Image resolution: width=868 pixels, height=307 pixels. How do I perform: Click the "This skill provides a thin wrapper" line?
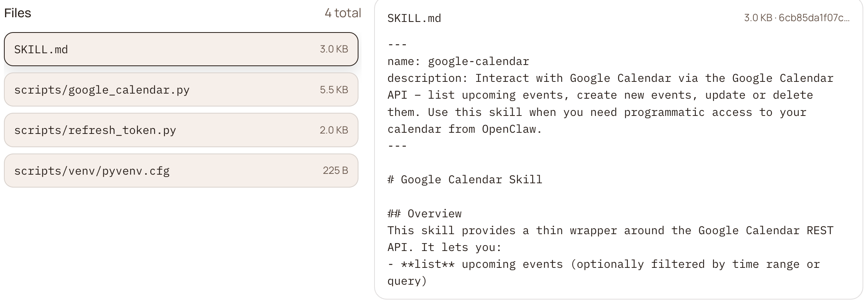610,231
